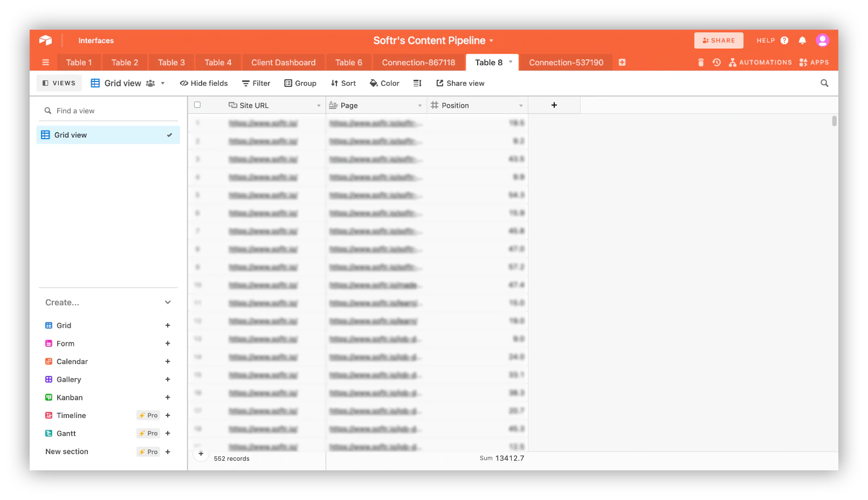This screenshot has width=868, height=500.
Task: Open Position column dropdown
Action: click(x=521, y=106)
